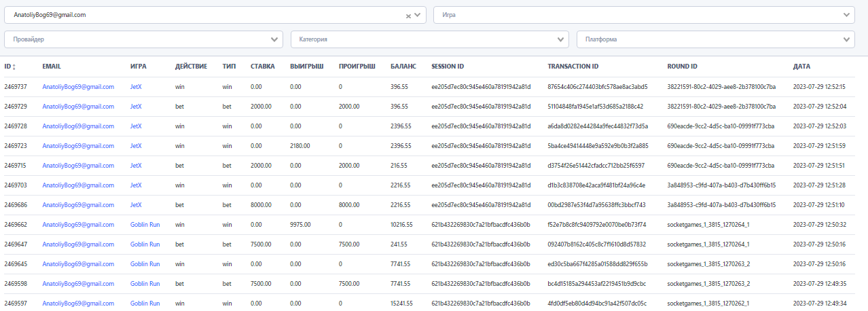Open email link in row 2469597
The width and height of the screenshot is (868, 311).
tap(78, 304)
